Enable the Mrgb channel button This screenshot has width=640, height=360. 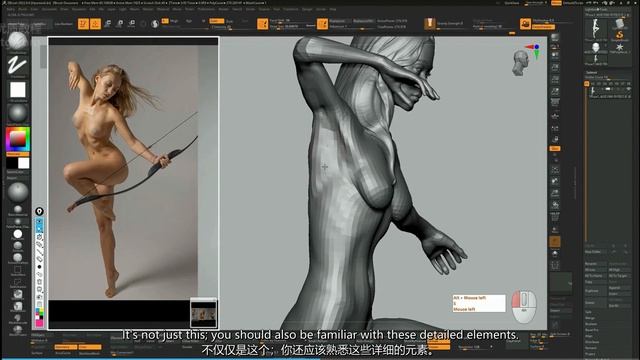click(174, 21)
